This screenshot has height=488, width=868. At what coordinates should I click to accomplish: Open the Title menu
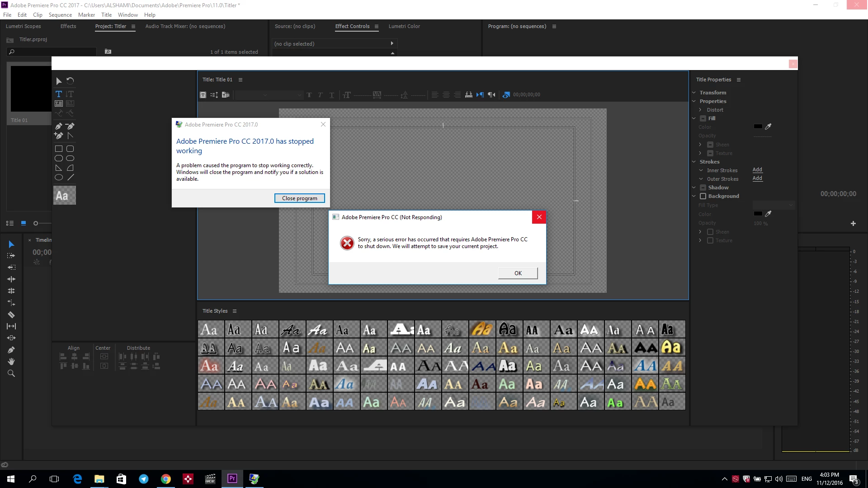[106, 15]
